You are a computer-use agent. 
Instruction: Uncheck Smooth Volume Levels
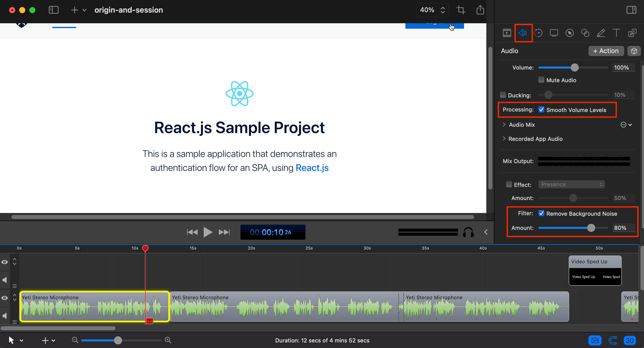pos(541,110)
